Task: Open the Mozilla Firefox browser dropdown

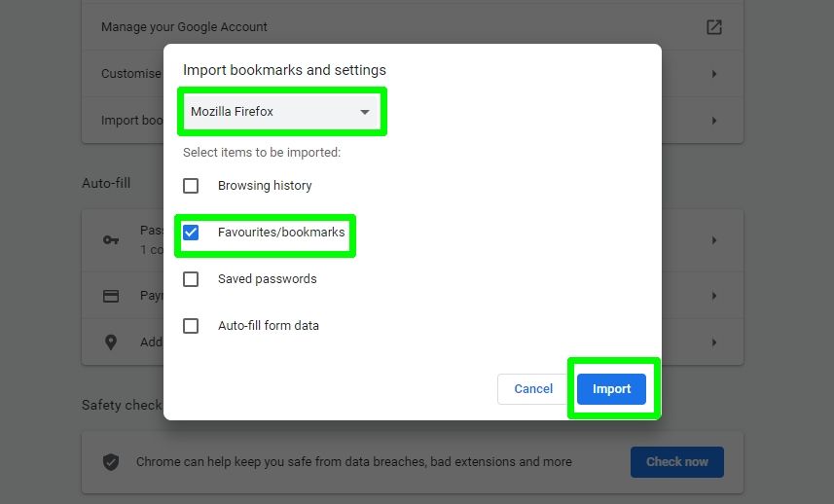Action: [281, 112]
